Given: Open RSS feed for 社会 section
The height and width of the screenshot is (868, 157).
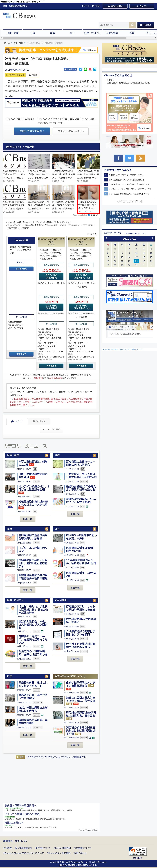Looking at the screenshot, I should (94, 529).
